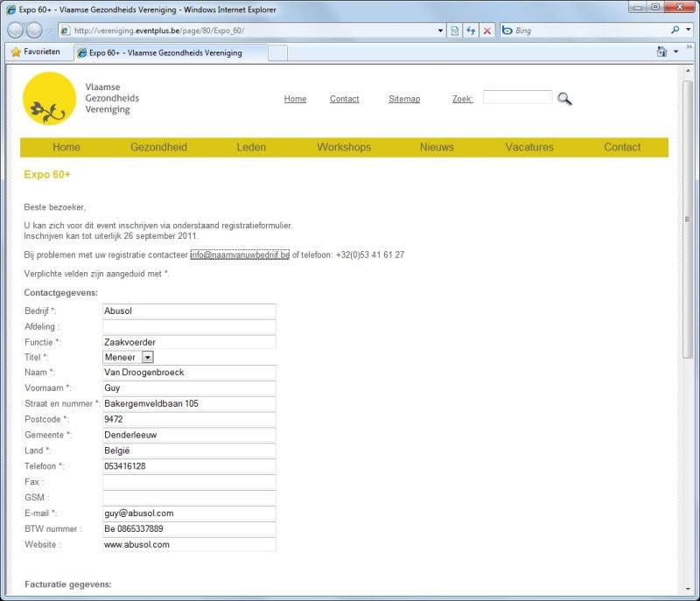Click the yellow Vlaamse Gezondheids Vereniging logo

point(49,99)
